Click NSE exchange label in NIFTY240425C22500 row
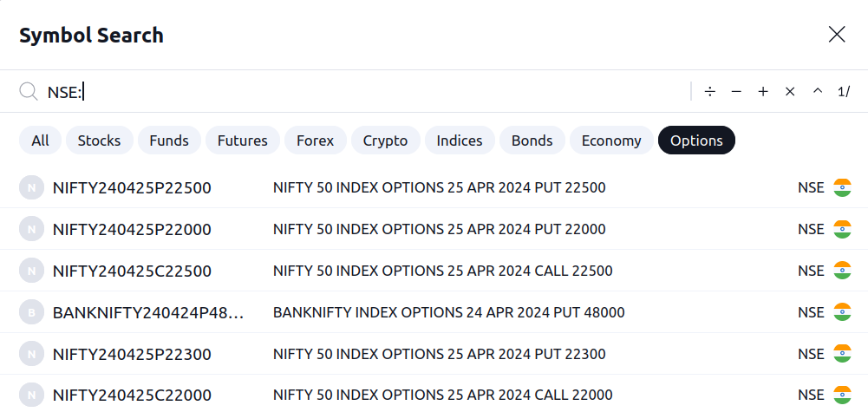This screenshot has width=868, height=412. point(811,271)
